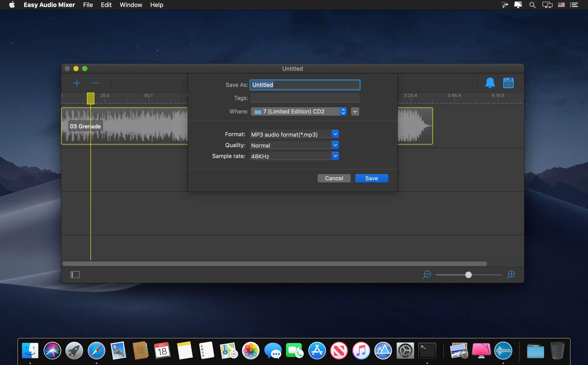This screenshot has height=365, width=588.
Task: Open the Where folder popup selector
Action: pyautogui.click(x=299, y=112)
